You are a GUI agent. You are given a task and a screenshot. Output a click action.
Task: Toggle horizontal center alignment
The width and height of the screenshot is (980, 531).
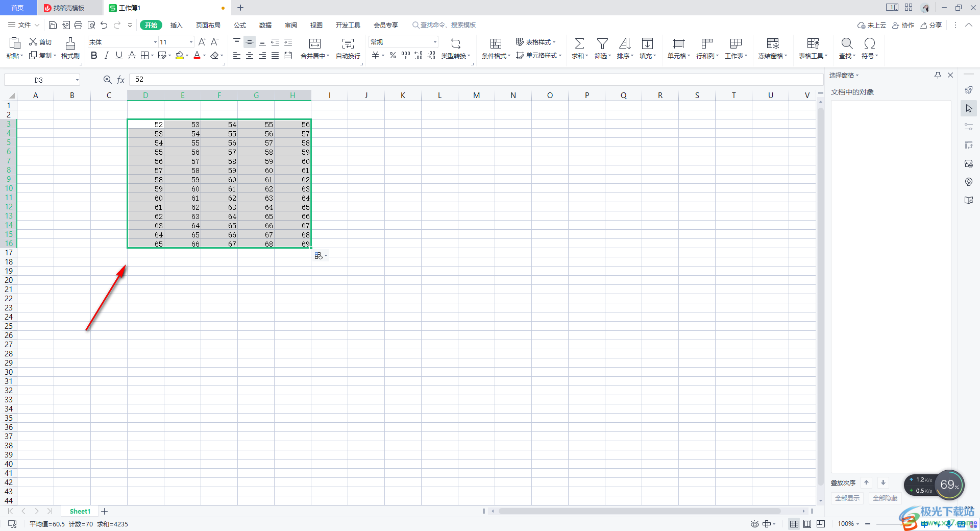[x=250, y=55]
